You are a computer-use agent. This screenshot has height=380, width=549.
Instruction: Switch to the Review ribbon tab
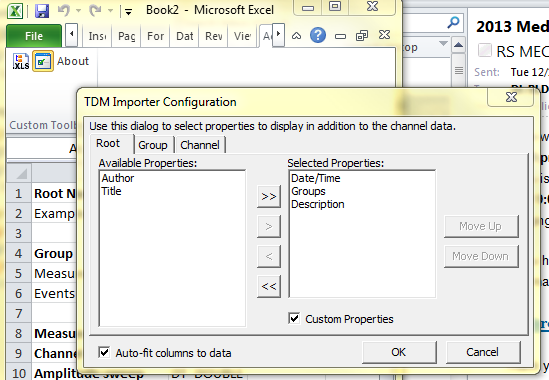point(214,36)
